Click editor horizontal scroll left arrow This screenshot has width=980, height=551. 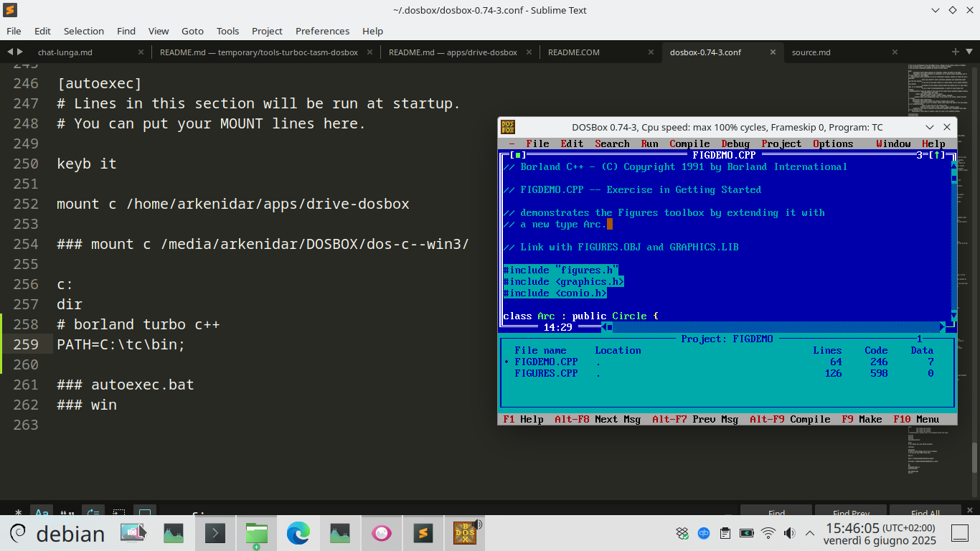(x=604, y=327)
